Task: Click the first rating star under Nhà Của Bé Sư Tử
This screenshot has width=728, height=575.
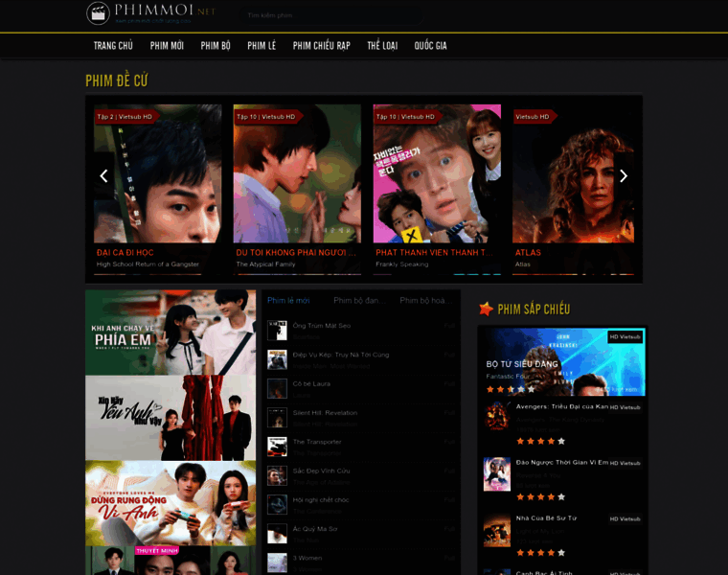Action: click(520, 553)
